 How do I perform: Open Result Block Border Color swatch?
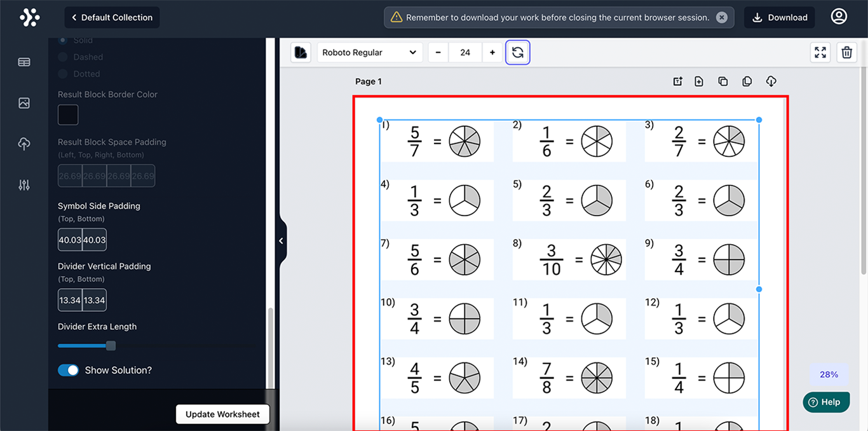[68, 115]
